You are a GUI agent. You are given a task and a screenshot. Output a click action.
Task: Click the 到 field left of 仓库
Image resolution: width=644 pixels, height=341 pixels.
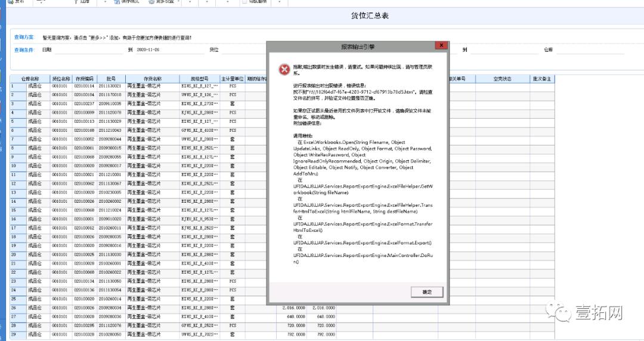tap(504, 49)
